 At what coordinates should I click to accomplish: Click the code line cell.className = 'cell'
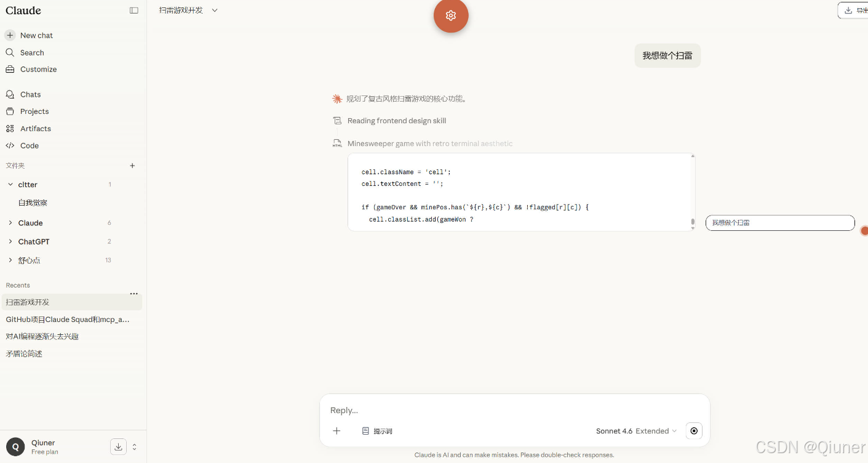pos(406,172)
